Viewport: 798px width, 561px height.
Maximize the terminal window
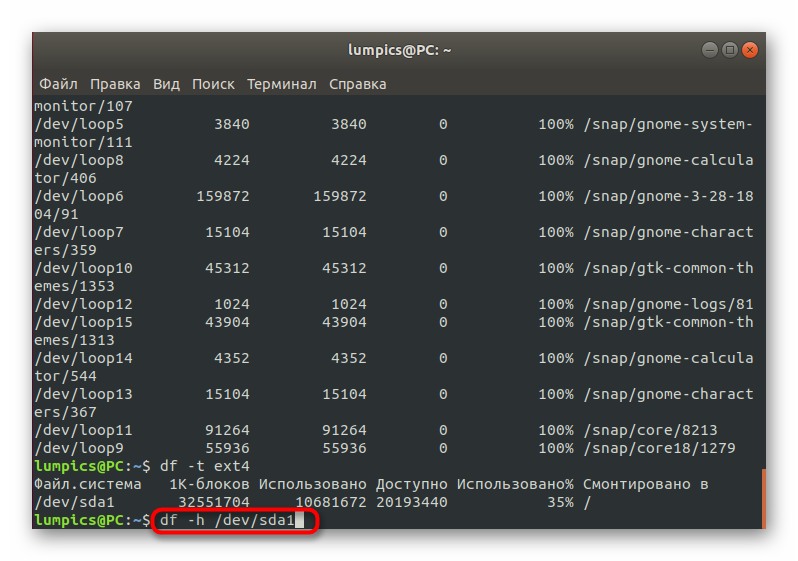[x=729, y=50]
